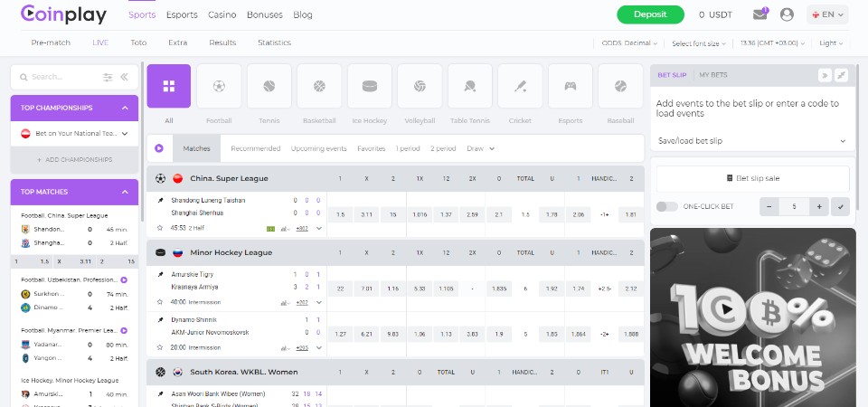868x407 pixels.
Task: Open the ODDS Decimal dropdown
Action: (629, 43)
